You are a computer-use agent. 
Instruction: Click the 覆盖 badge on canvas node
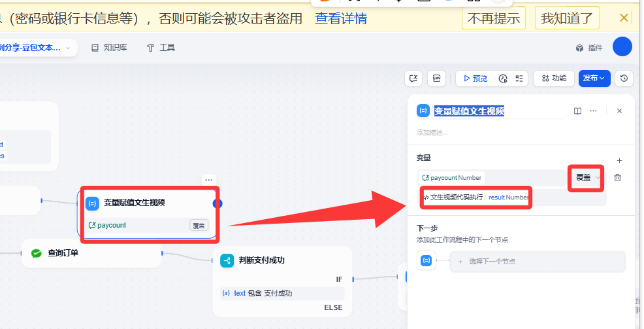point(199,226)
